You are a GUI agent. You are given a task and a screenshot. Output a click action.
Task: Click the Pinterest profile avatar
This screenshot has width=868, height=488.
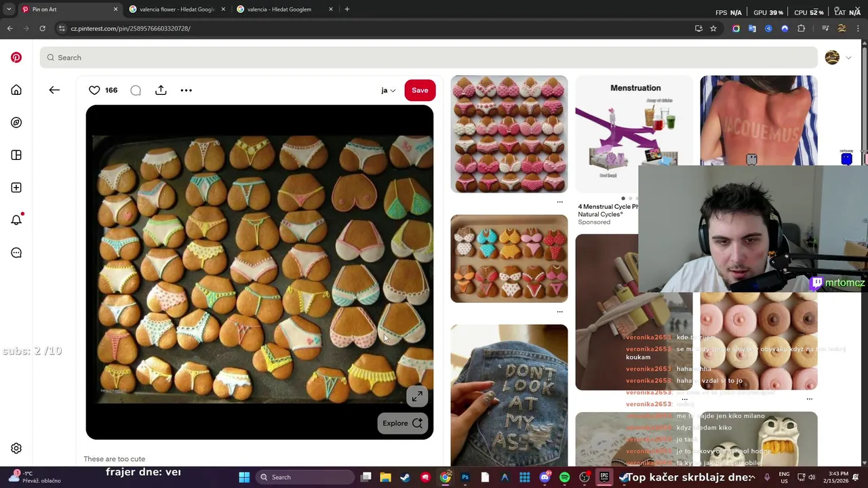[x=832, y=58]
